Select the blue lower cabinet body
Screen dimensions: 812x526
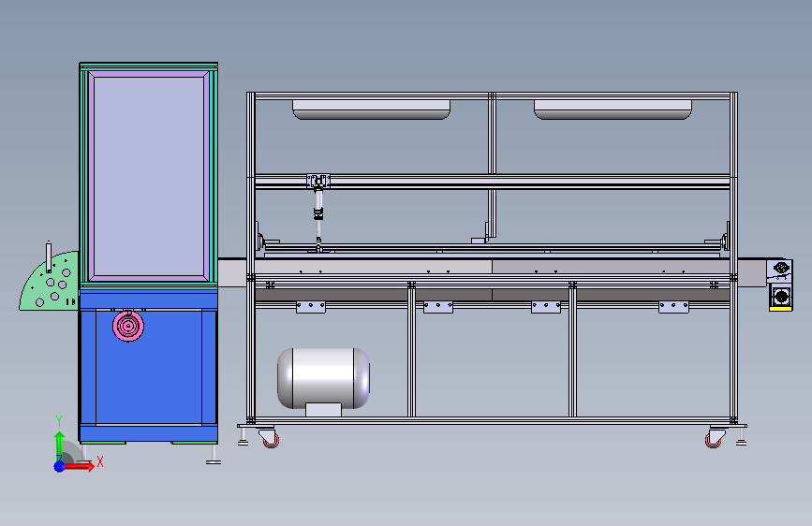149,366
